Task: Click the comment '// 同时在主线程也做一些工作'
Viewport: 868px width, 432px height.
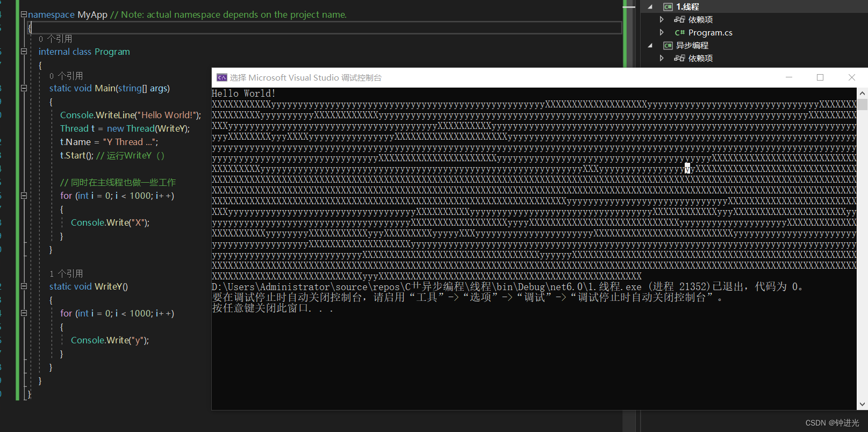Action: click(118, 182)
